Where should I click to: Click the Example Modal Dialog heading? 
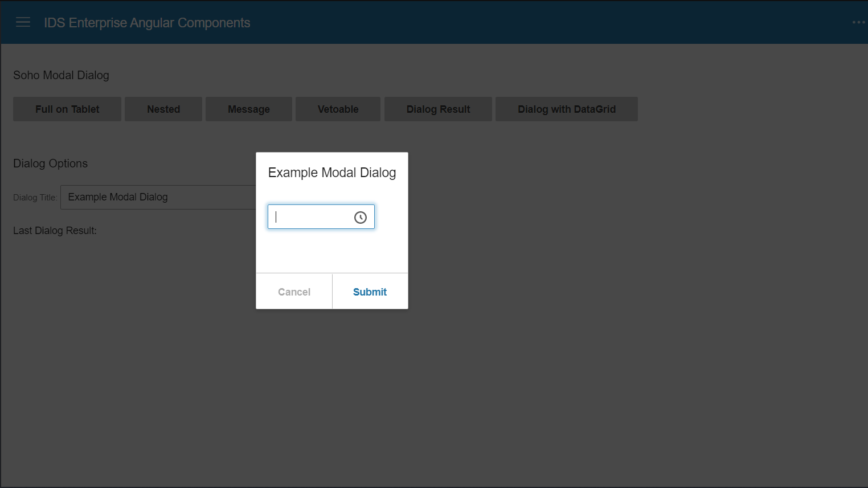click(x=332, y=173)
